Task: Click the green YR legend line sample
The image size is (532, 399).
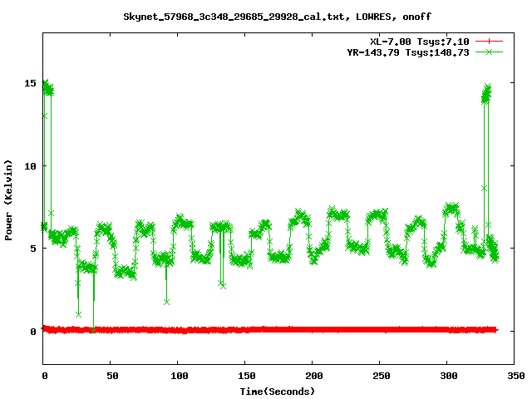Action: click(489, 52)
